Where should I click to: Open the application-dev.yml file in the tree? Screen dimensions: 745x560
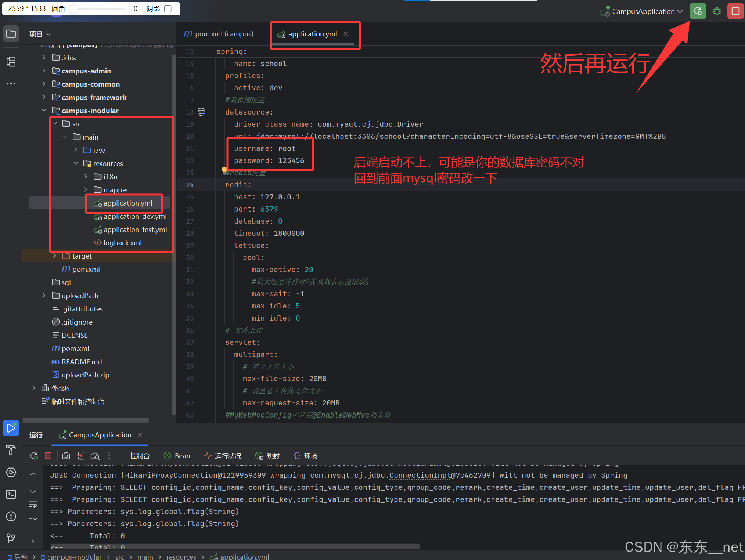(x=135, y=216)
